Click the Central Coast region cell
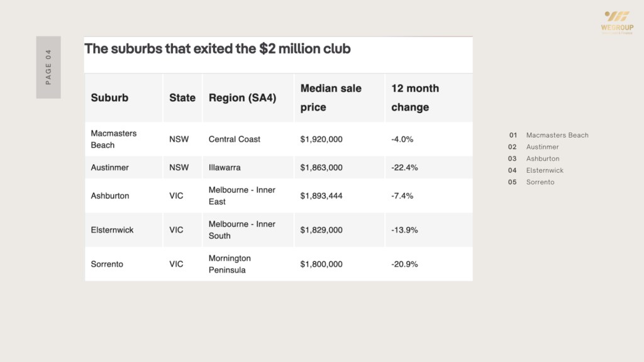Viewport: 644px width, 362px height. (235, 139)
